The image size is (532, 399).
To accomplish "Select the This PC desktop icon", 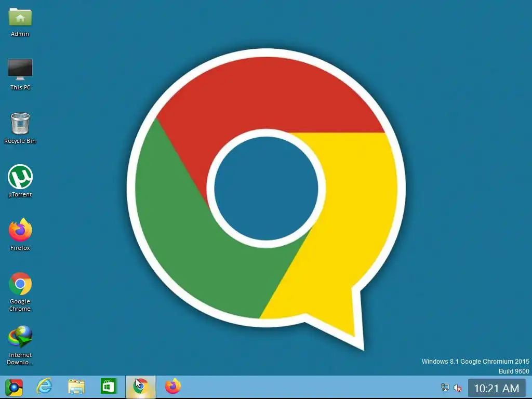I will click(20, 75).
